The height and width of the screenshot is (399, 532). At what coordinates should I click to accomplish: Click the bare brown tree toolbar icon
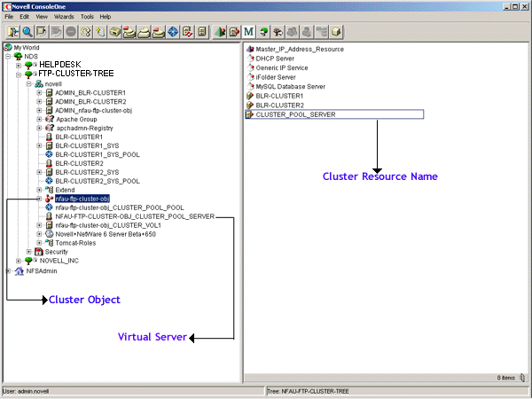tap(278, 32)
